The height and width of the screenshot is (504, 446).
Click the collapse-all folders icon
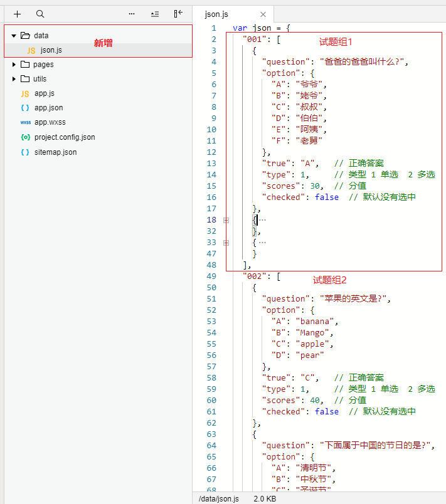click(x=155, y=14)
